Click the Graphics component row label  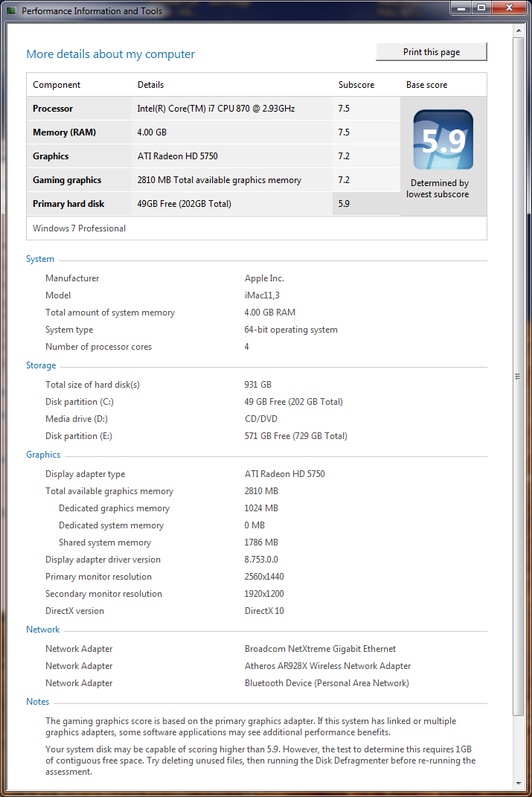pos(51,156)
